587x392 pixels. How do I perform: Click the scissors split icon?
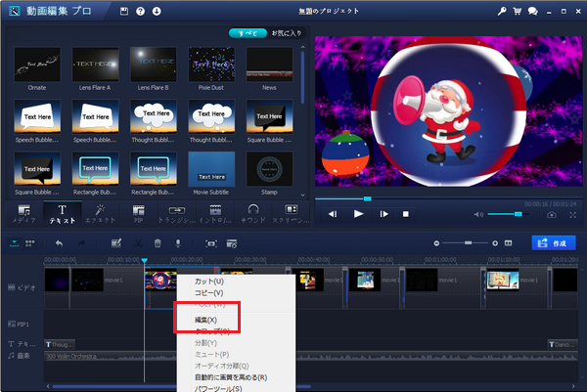pyautogui.click(x=138, y=243)
